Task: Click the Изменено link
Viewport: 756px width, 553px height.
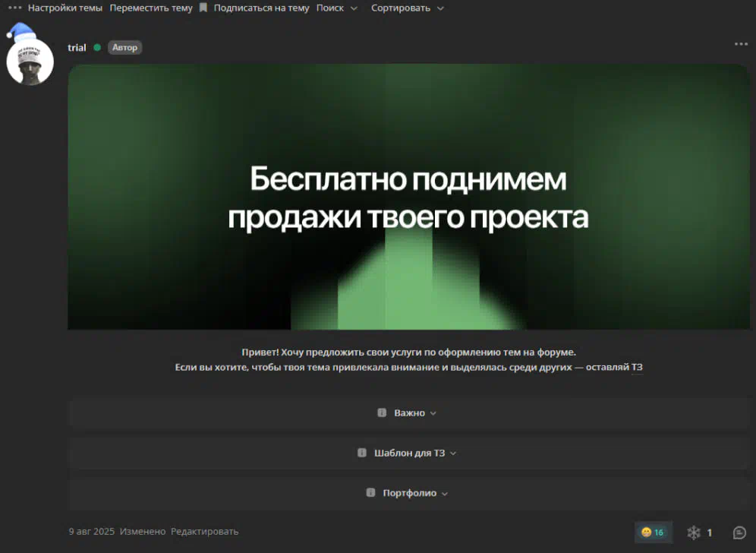Action: pos(143,531)
